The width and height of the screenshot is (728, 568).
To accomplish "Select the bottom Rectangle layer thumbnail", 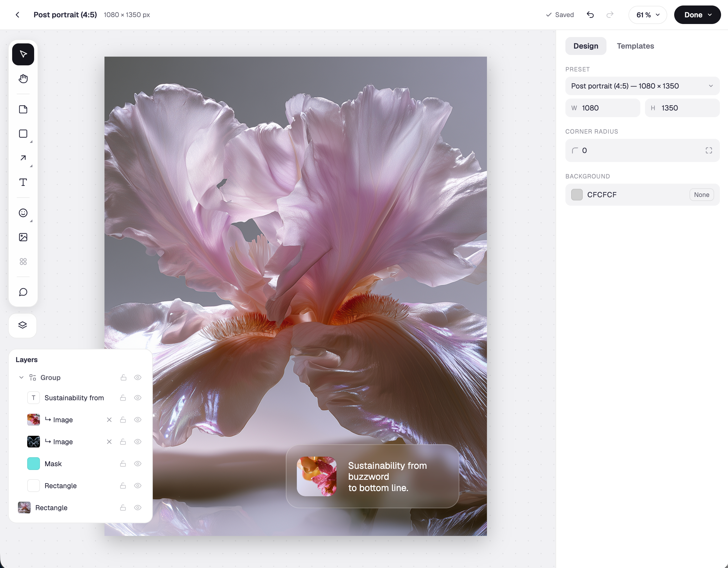I will [24, 508].
